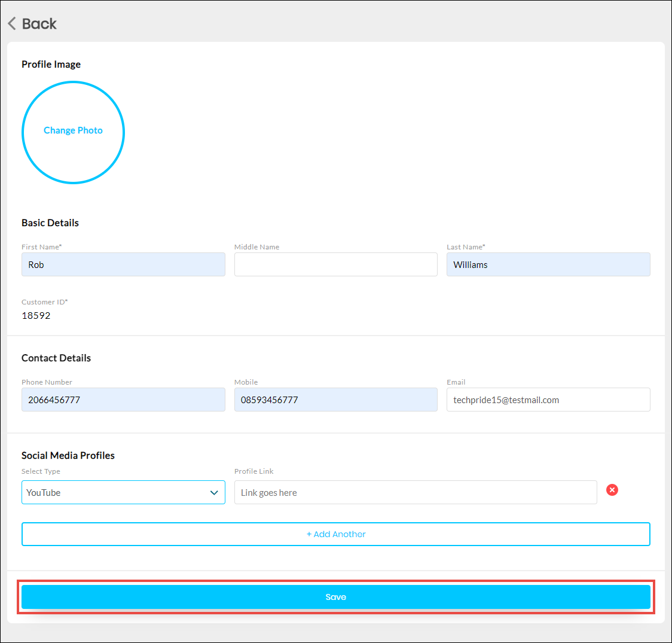
Task: Click the Profile Link input field
Action: pos(415,492)
